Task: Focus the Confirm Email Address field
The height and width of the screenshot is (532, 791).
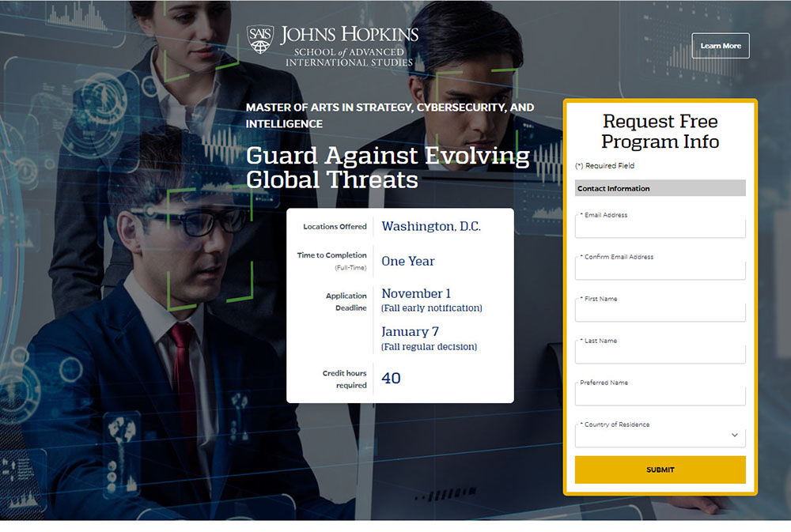Action: pos(660,270)
